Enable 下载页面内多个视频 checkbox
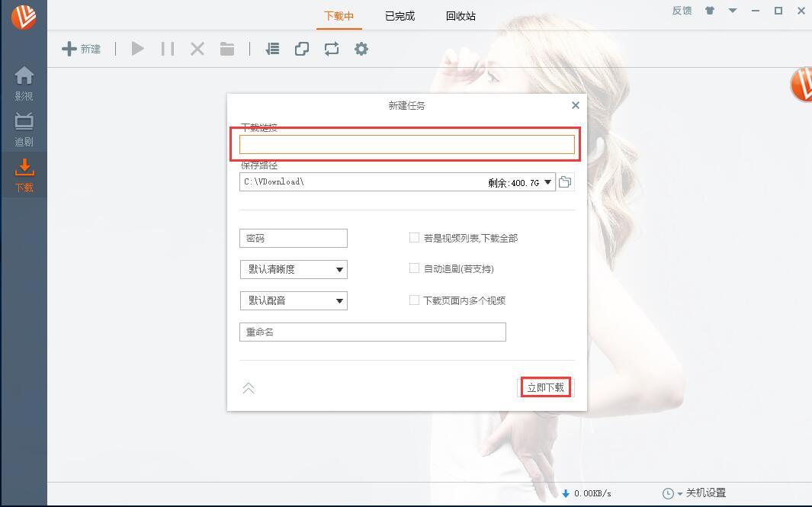Screen dimensions: 812x507 coord(414,300)
